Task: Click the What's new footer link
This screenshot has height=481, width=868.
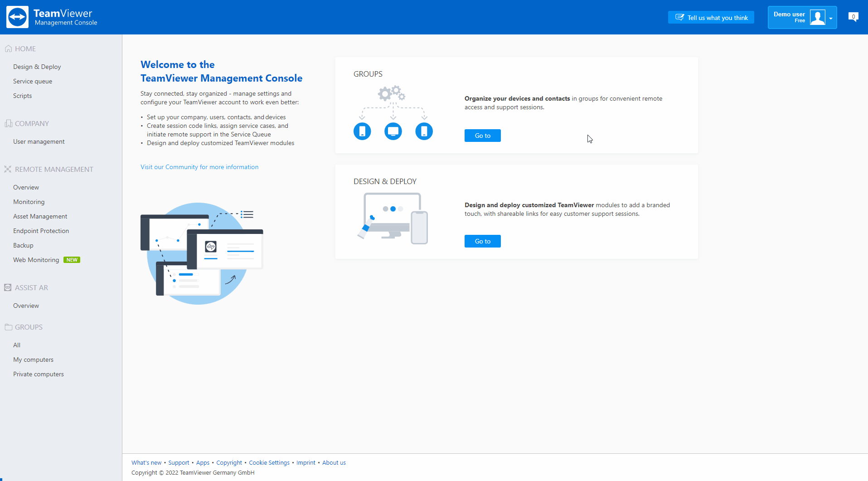Action: click(x=146, y=462)
